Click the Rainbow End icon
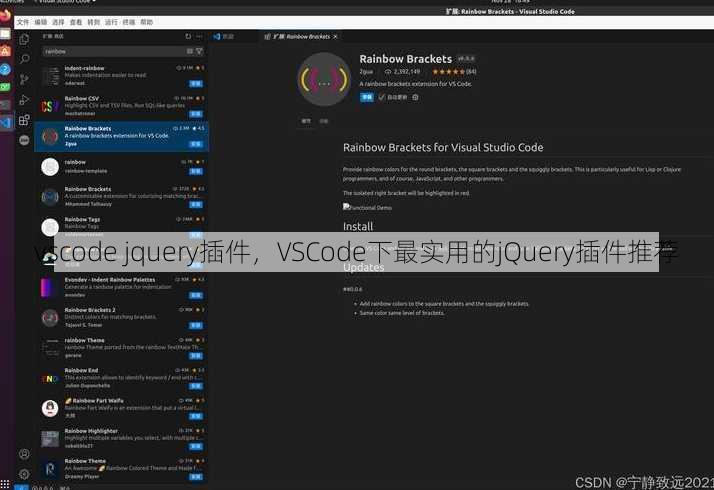 50,379
